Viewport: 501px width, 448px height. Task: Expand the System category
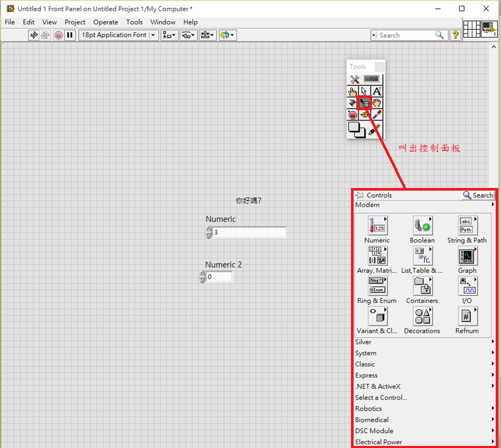point(425,353)
